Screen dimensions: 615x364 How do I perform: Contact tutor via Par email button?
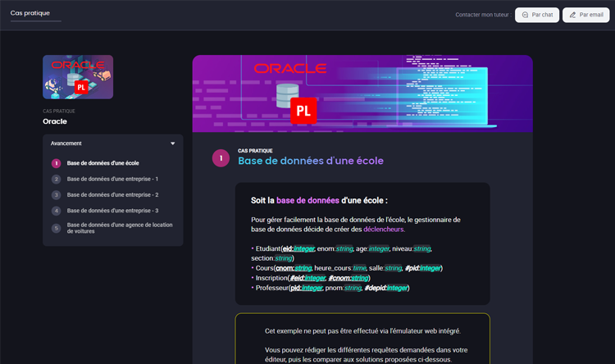click(x=586, y=15)
